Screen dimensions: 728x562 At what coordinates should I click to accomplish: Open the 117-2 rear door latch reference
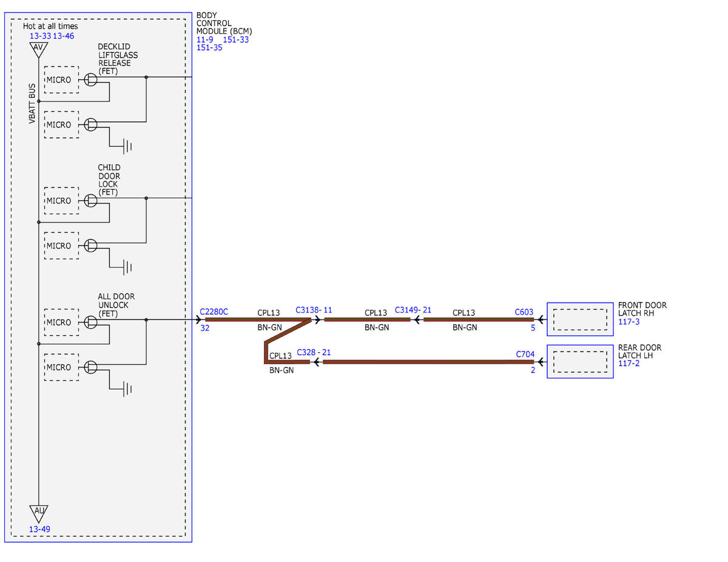point(629,364)
